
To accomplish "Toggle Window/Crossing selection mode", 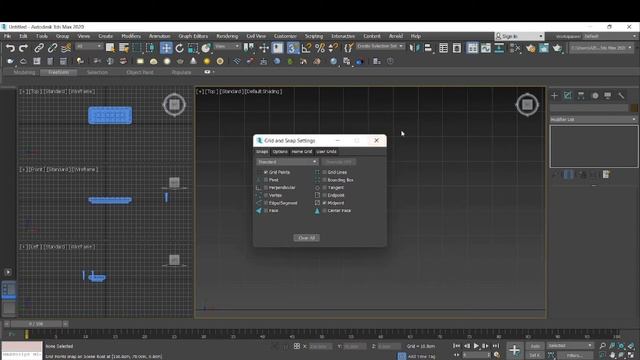I will coord(151,48).
